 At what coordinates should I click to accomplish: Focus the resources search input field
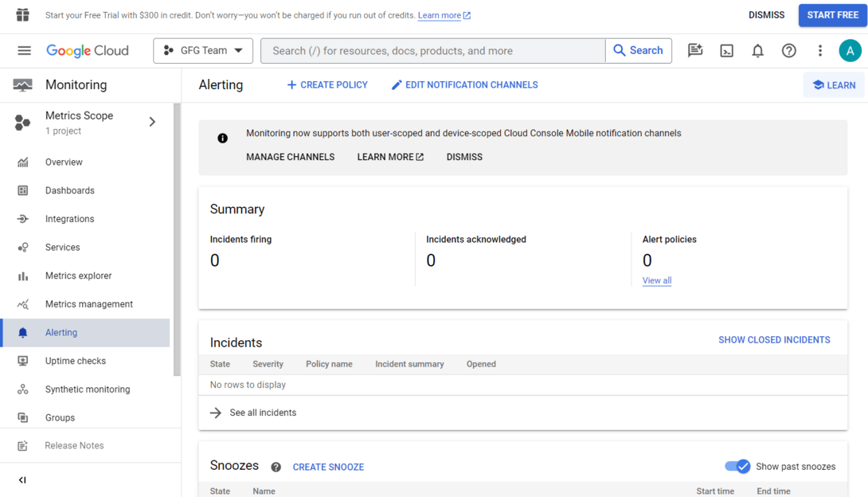click(432, 51)
